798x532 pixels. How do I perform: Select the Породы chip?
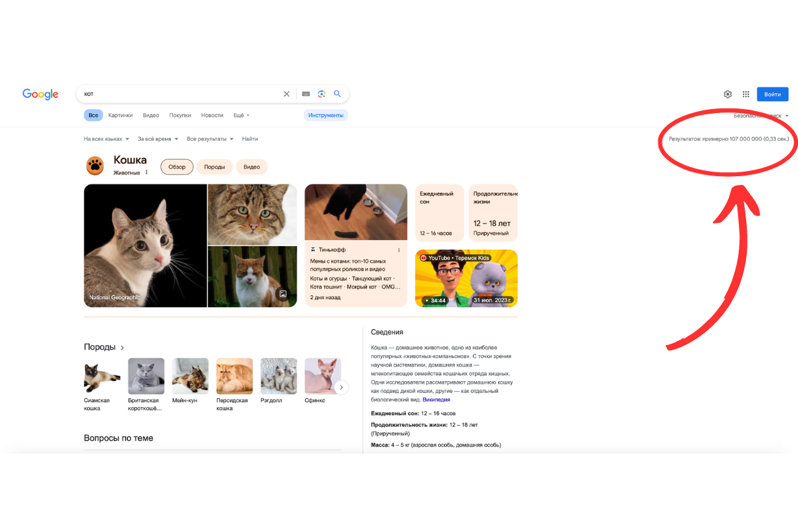pos(214,167)
